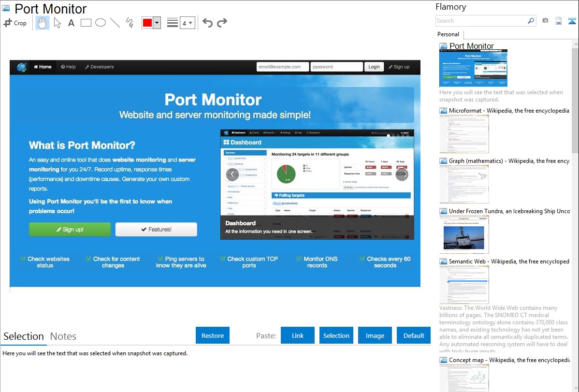Screen dimensions: 579x392
Task: Pick the rectangle shape tool
Action: (86, 23)
